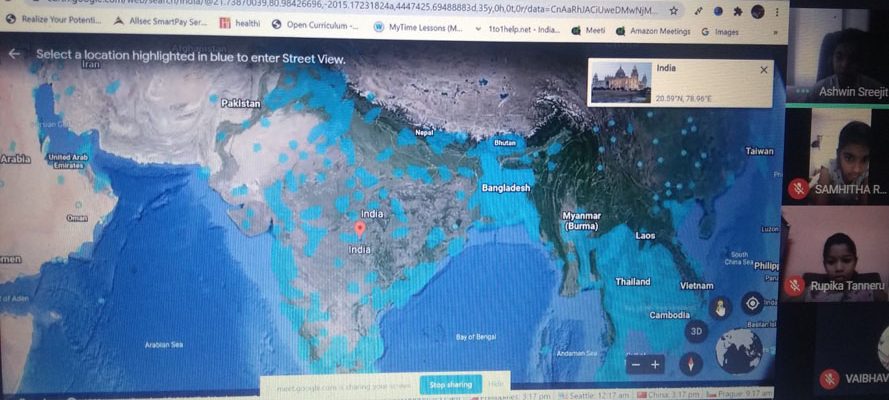Viewport: 889px width, 400px height.
Task: Toggle the 3D view button
Action: (x=696, y=331)
